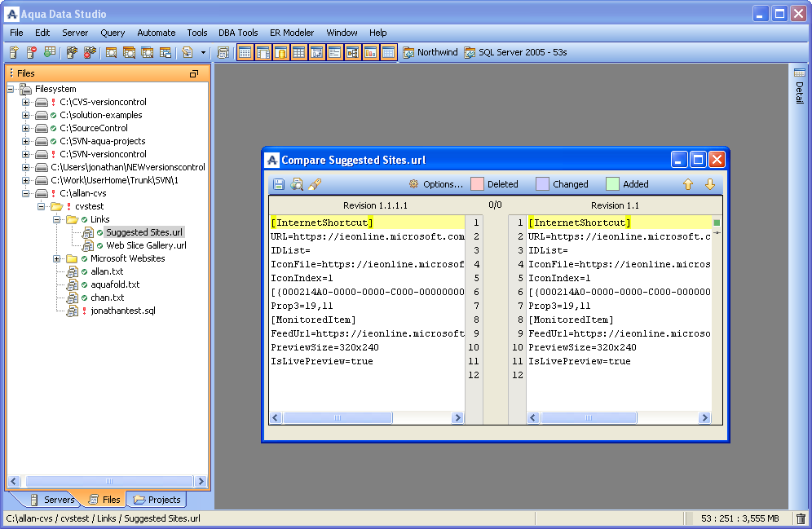Select Northwind server shortcut in toolbar
The height and width of the screenshot is (529, 812).
click(x=430, y=53)
